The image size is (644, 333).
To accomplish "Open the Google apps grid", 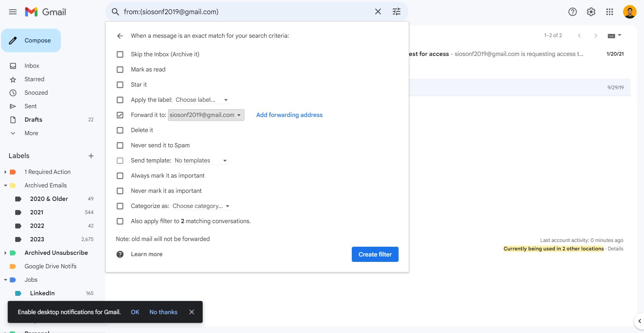I will coord(609,12).
